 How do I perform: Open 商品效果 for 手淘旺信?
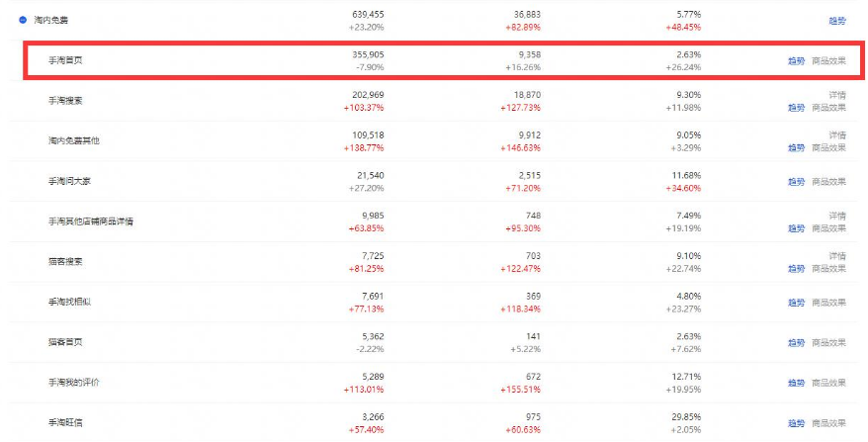click(x=828, y=423)
